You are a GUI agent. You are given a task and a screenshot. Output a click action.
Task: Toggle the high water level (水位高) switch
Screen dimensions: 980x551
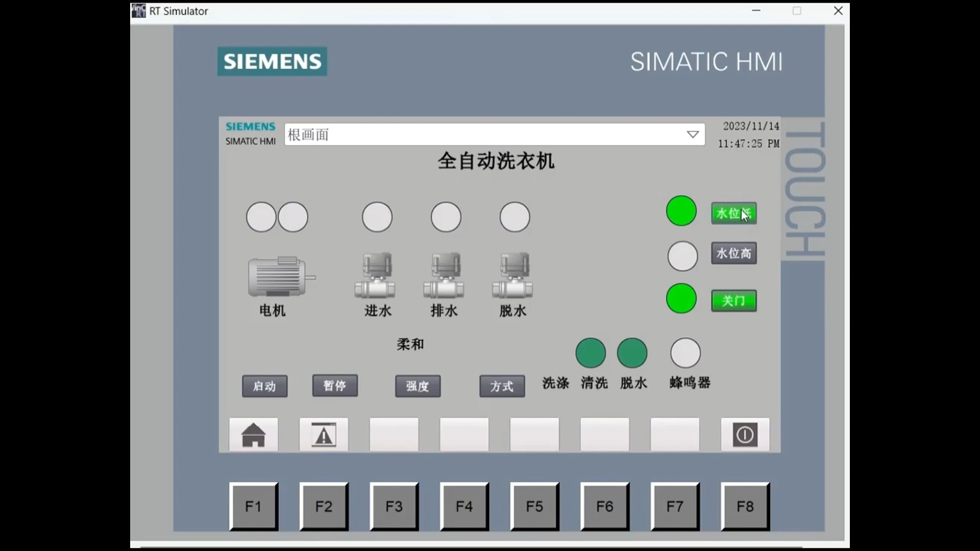pos(733,254)
